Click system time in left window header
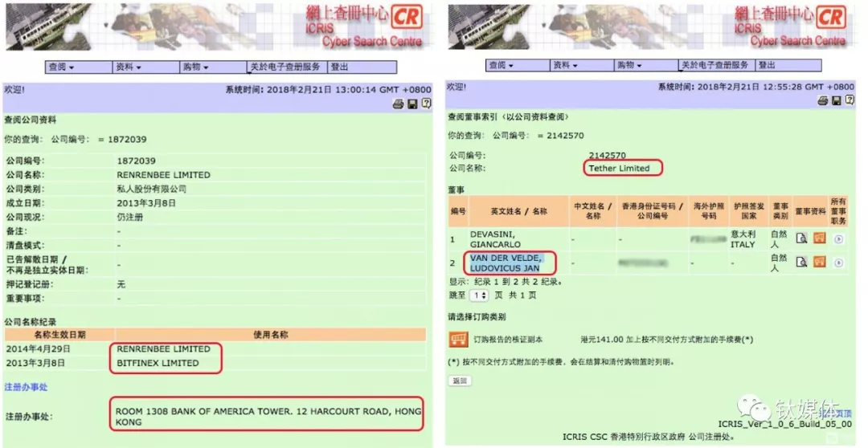The width and height of the screenshot is (868, 448). click(x=328, y=89)
